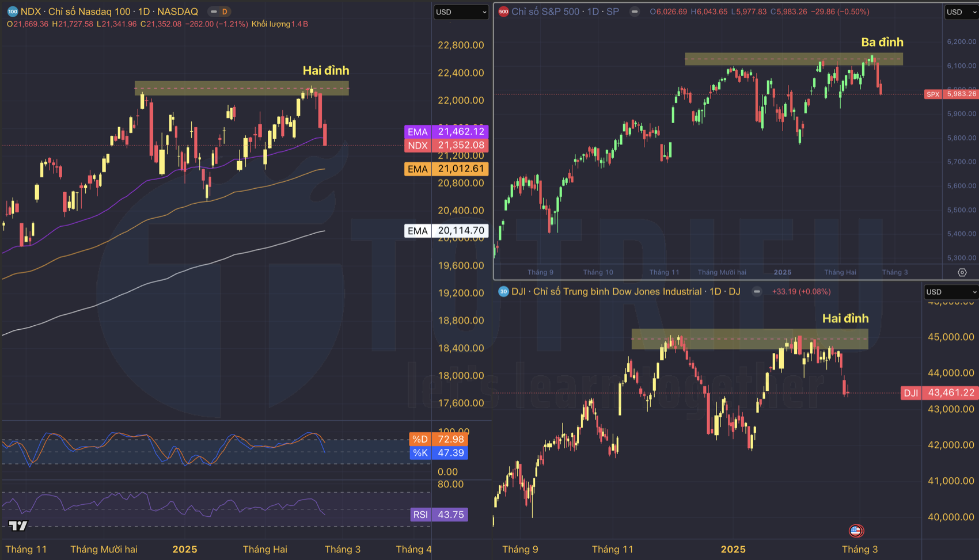Click '2025' on DJI time axis
This screenshot has height=560, width=979.
[x=733, y=549]
